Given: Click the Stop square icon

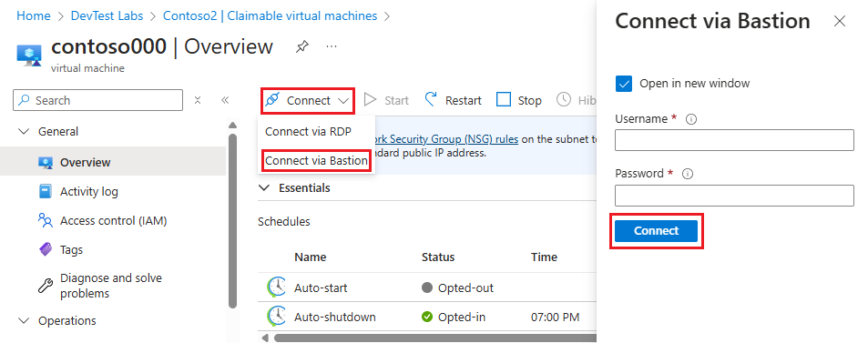Looking at the screenshot, I should coord(503,99).
